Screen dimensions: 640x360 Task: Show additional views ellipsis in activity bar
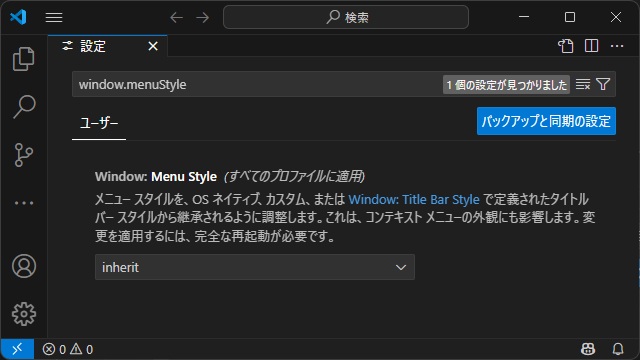click(24, 203)
